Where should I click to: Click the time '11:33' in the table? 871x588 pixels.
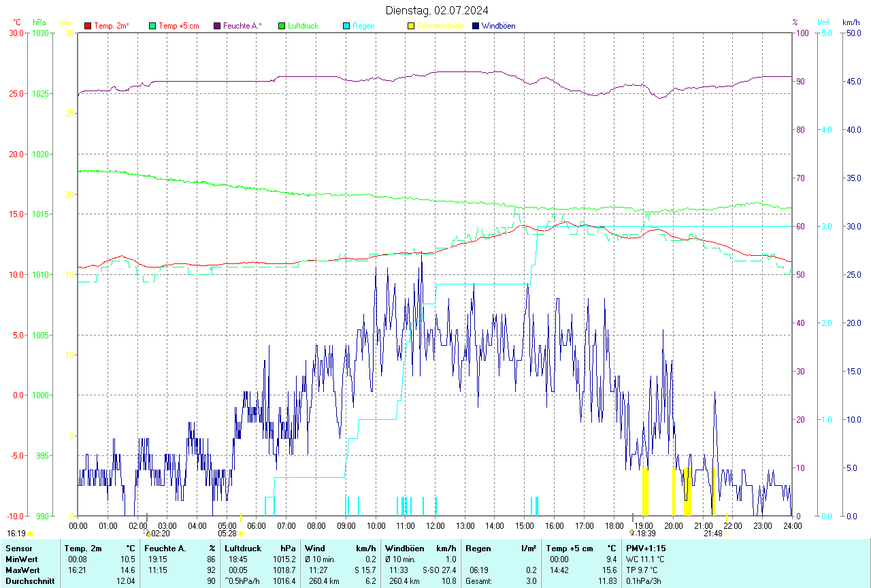click(398, 570)
